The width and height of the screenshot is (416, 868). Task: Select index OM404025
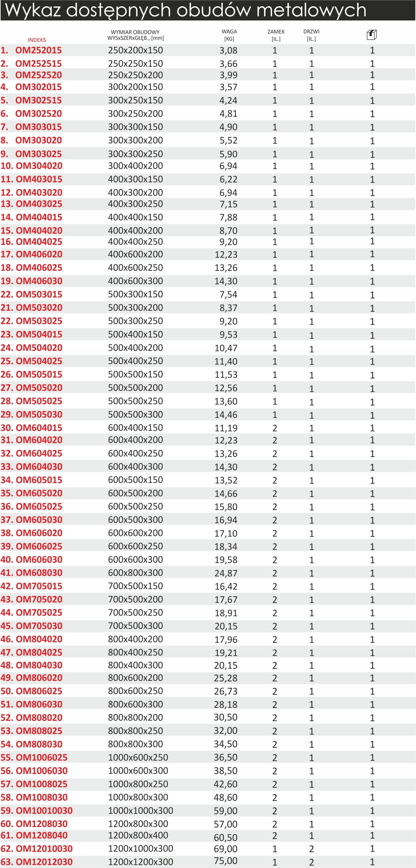point(39,242)
